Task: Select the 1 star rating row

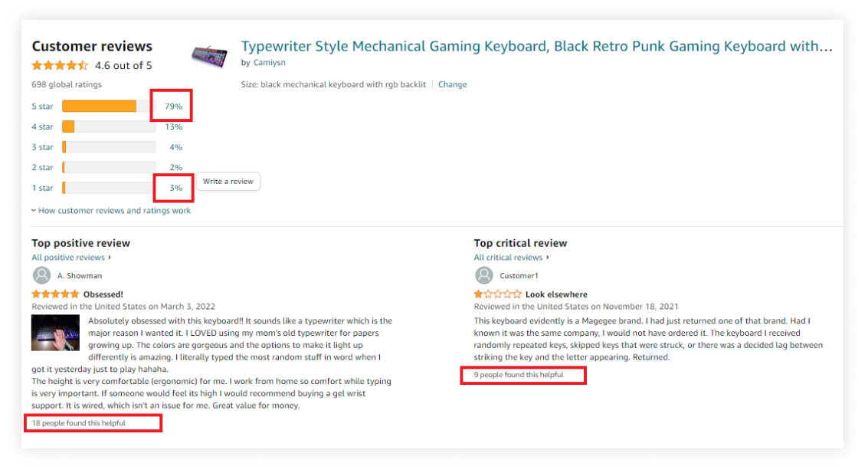Action: click(x=108, y=188)
